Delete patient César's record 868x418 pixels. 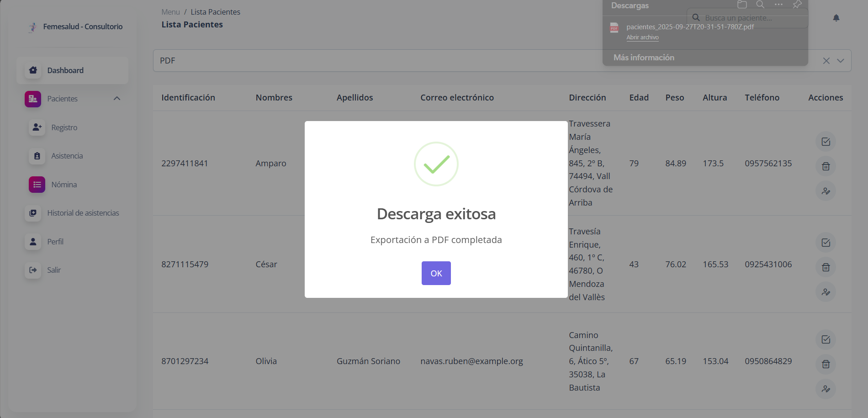click(826, 267)
